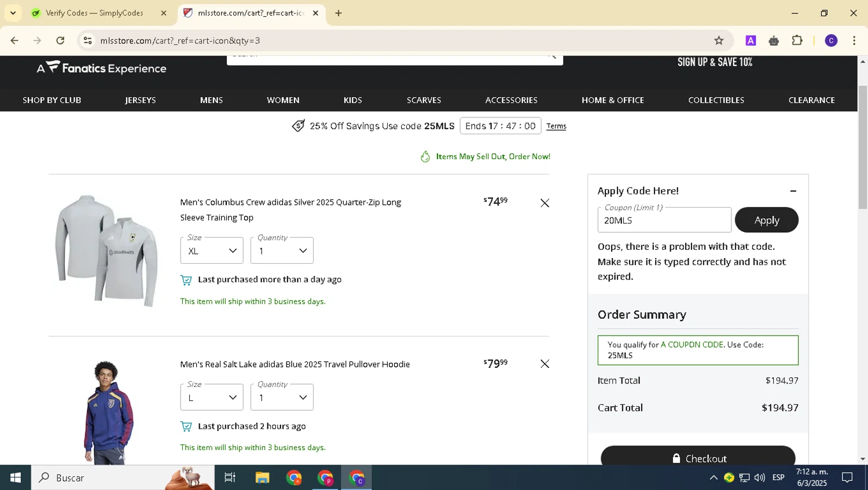Open the HOME & OFFICE menu

point(613,100)
